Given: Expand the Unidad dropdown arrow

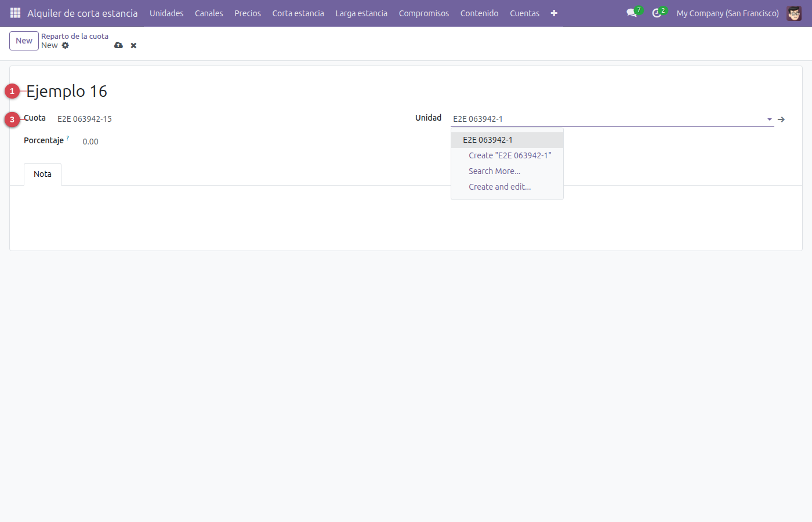Looking at the screenshot, I should (x=770, y=119).
